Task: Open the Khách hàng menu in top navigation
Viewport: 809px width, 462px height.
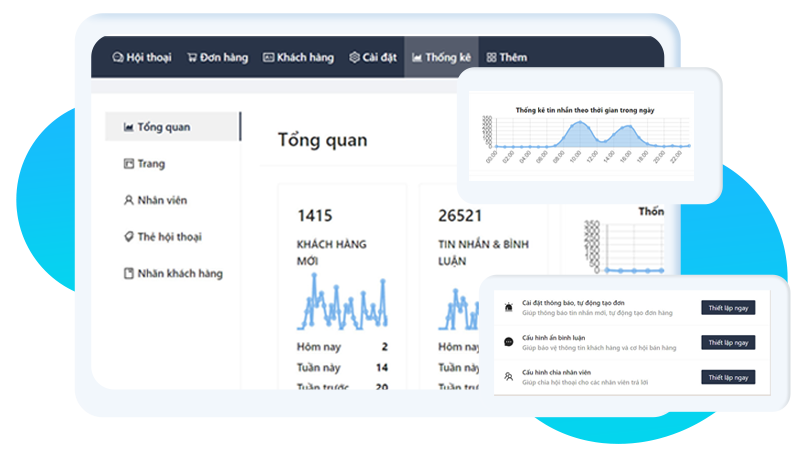Action: (x=298, y=58)
